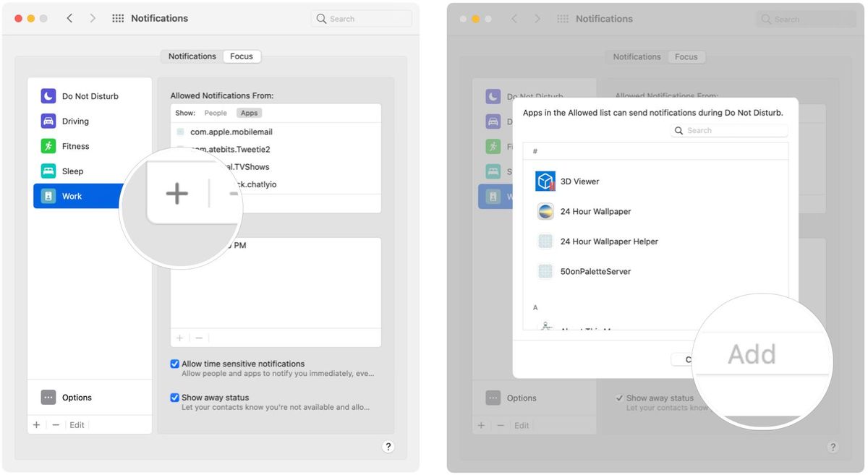Click the toolbar Search field in right window

pos(807,20)
